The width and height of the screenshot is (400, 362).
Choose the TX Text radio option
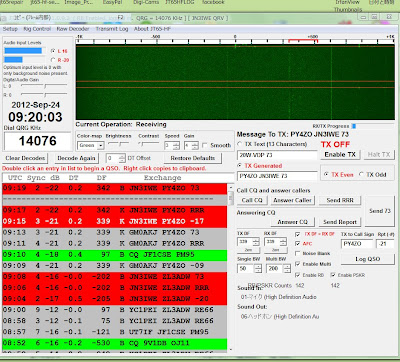(x=240, y=144)
